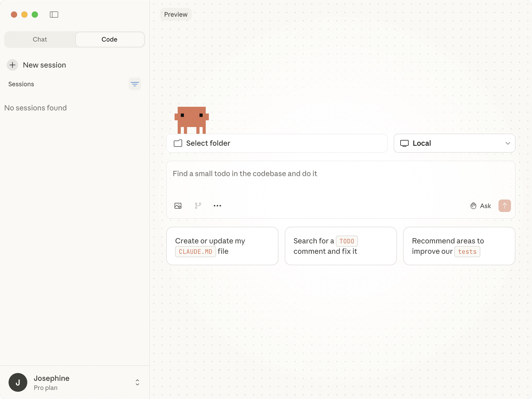Attach an image using the image icon
This screenshot has width=532, height=399.
tap(178, 205)
